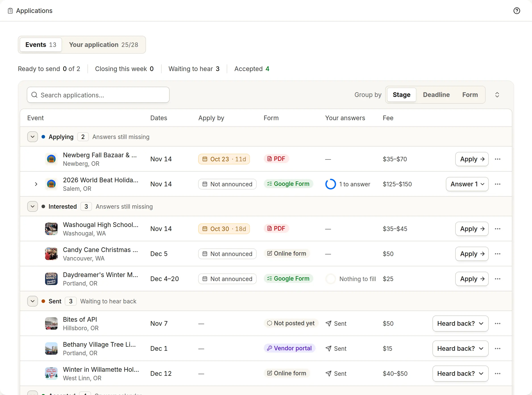Open the help question mark icon
532x395 pixels.
[x=516, y=11]
